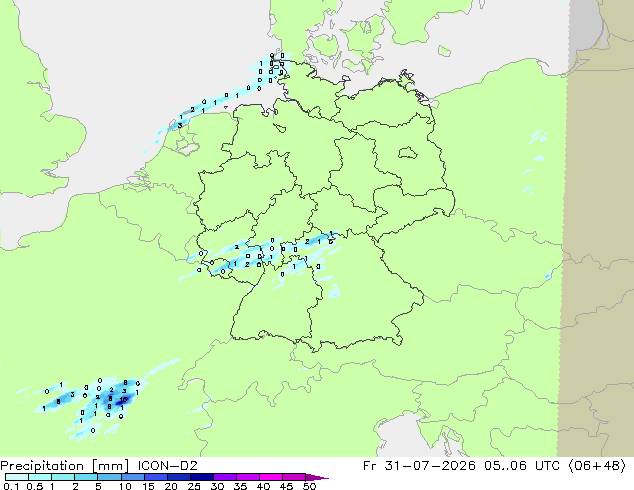Click the forecast offset '(06+48)' text
Viewport: 634px width, 490px height.
click(x=597, y=466)
